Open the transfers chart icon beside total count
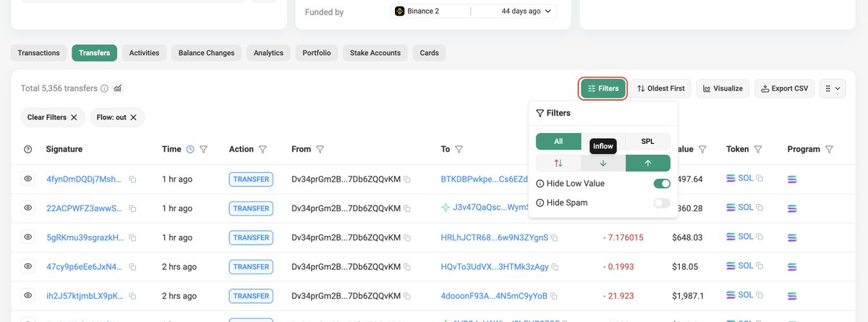This screenshot has height=322, width=868. [118, 88]
